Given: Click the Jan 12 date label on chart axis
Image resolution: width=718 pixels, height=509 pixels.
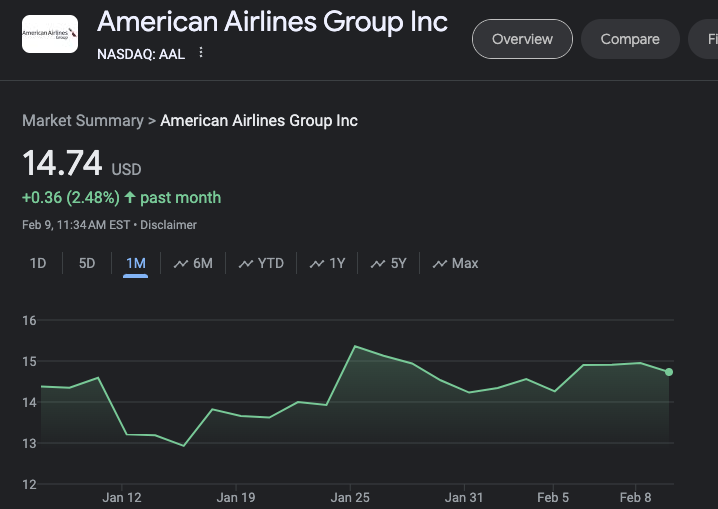Looking at the screenshot, I should [122, 497].
